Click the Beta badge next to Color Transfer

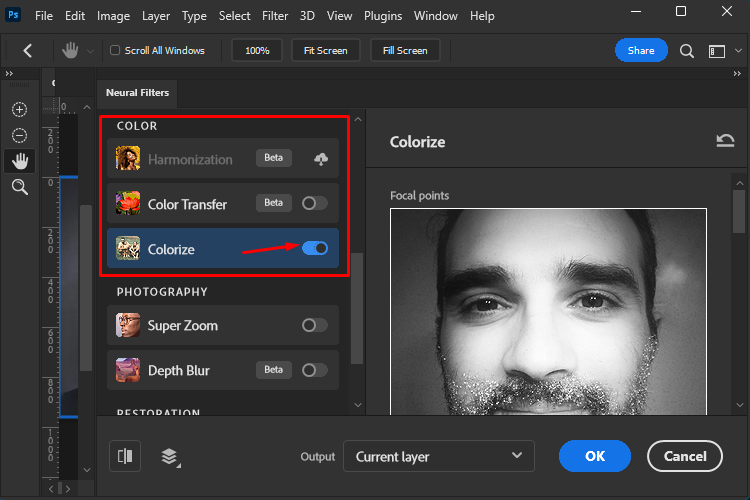[274, 203]
